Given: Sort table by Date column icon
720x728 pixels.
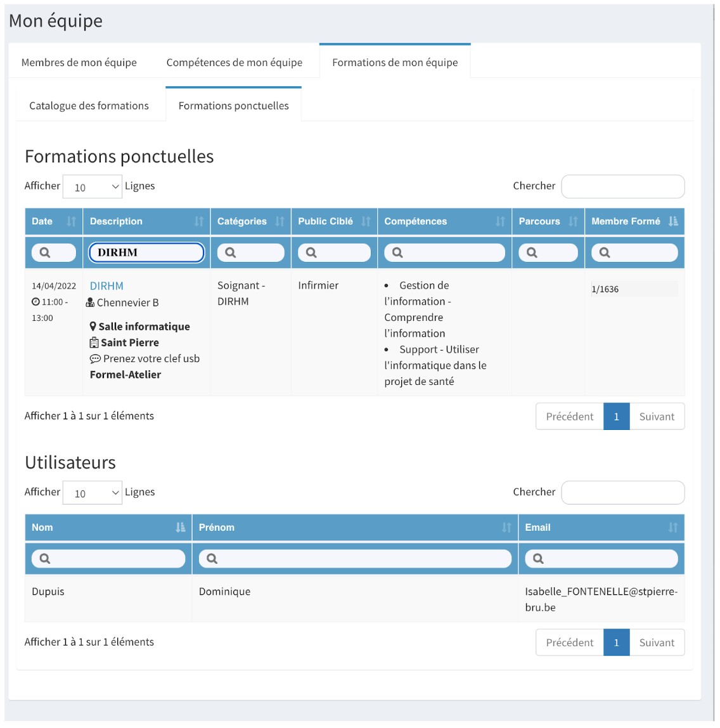Looking at the screenshot, I should [x=71, y=221].
